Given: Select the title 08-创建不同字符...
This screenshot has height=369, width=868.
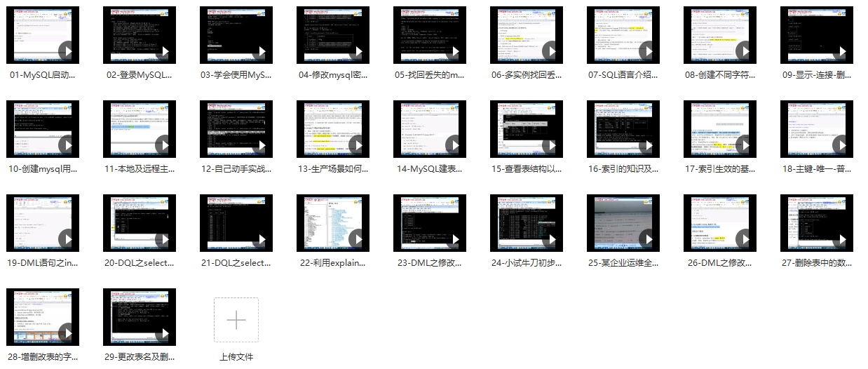Looking at the screenshot, I should (720, 74).
